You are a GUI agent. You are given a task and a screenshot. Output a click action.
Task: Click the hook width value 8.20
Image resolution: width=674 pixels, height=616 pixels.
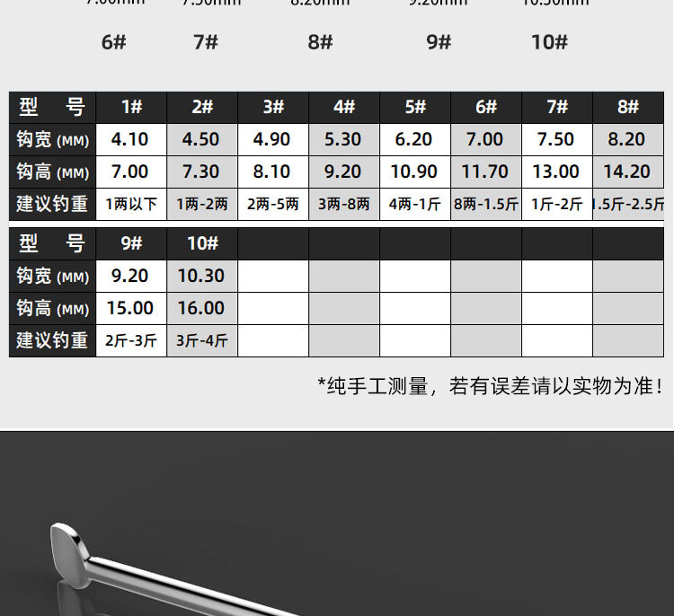tap(627, 139)
